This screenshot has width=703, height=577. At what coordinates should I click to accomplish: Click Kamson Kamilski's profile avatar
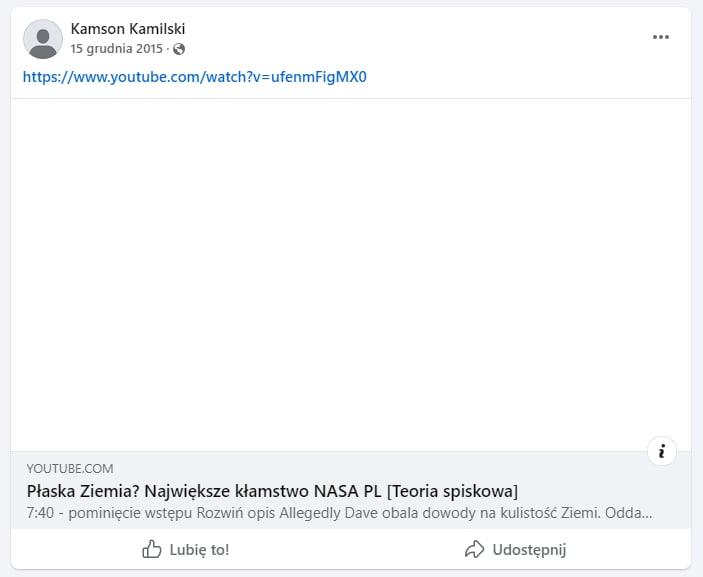tap(43, 39)
